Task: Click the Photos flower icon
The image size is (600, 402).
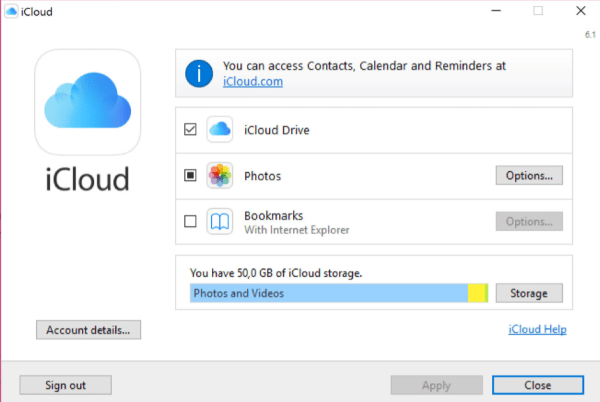Action: point(220,176)
